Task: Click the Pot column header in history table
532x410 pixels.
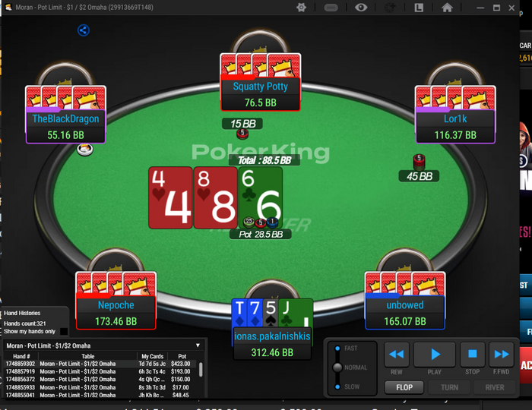Action: 182,356
